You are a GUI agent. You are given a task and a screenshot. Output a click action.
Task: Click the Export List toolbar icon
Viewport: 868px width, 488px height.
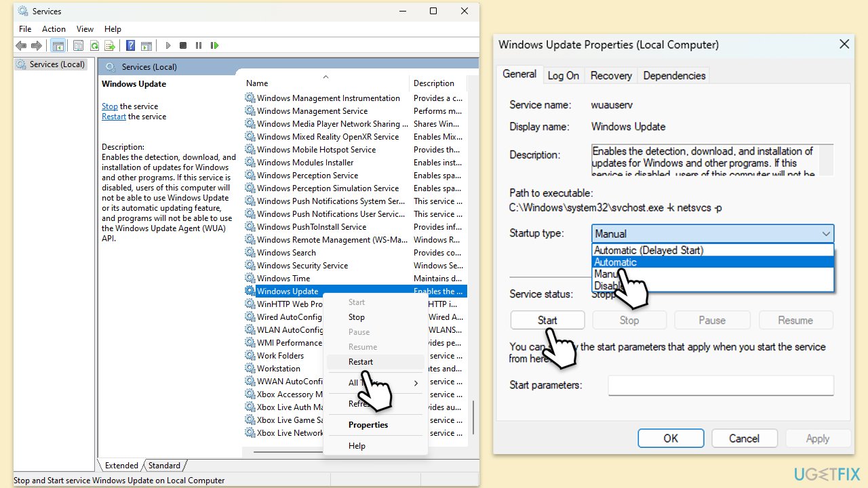point(110,45)
